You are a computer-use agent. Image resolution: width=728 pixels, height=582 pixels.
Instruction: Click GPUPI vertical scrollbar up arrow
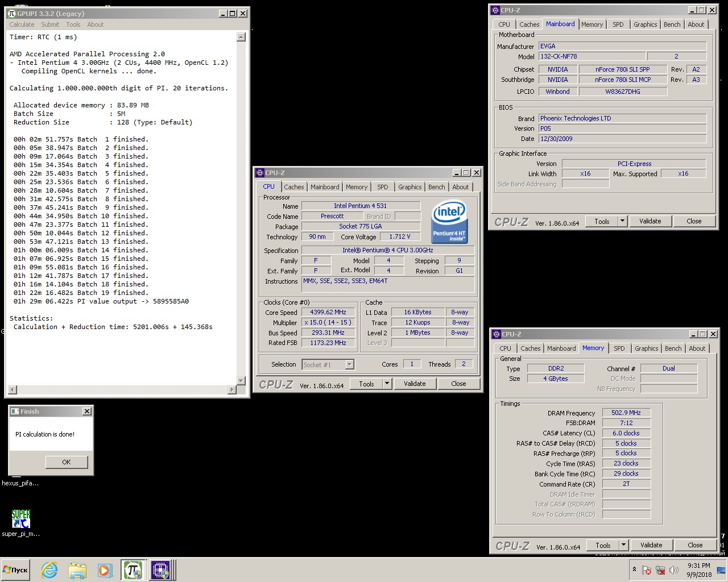pos(241,37)
